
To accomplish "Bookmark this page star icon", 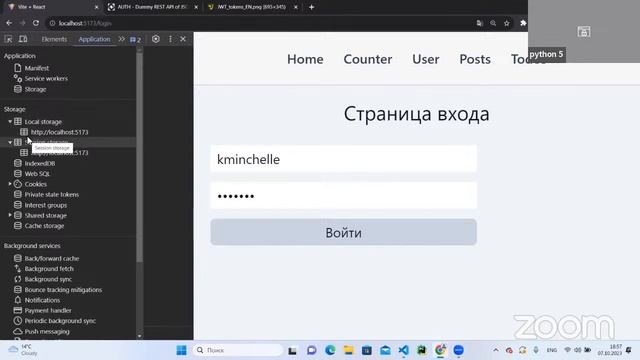I will click(507, 23).
